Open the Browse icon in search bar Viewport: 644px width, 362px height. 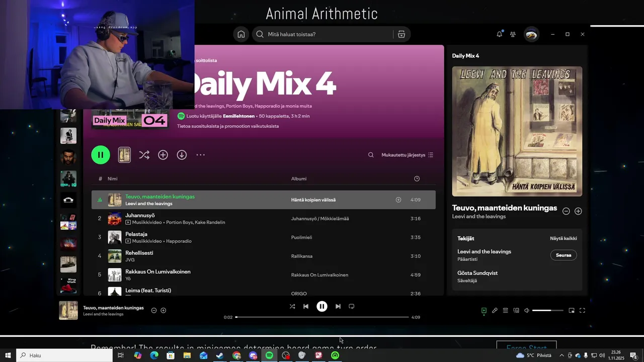(401, 34)
